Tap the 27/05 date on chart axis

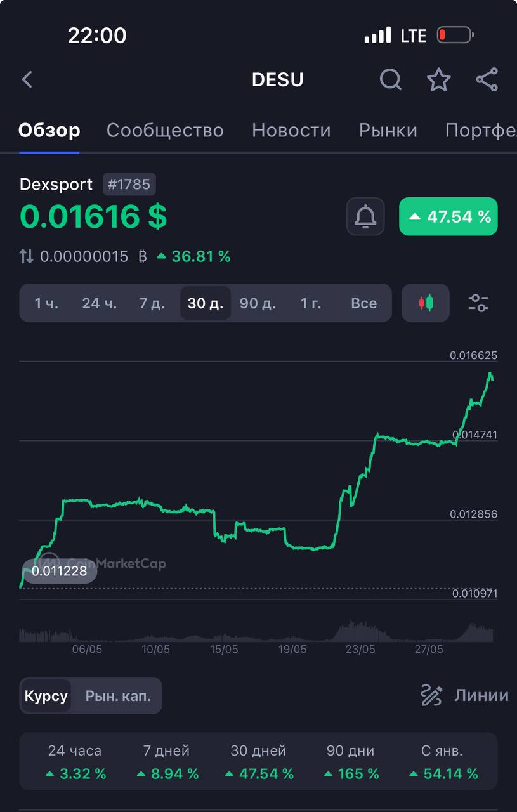(x=429, y=650)
